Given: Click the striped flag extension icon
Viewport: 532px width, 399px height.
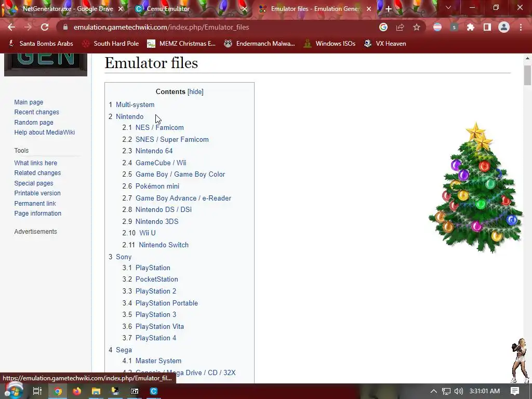Looking at the screenshot, I should pyautogui.click(x=437, y=27).
